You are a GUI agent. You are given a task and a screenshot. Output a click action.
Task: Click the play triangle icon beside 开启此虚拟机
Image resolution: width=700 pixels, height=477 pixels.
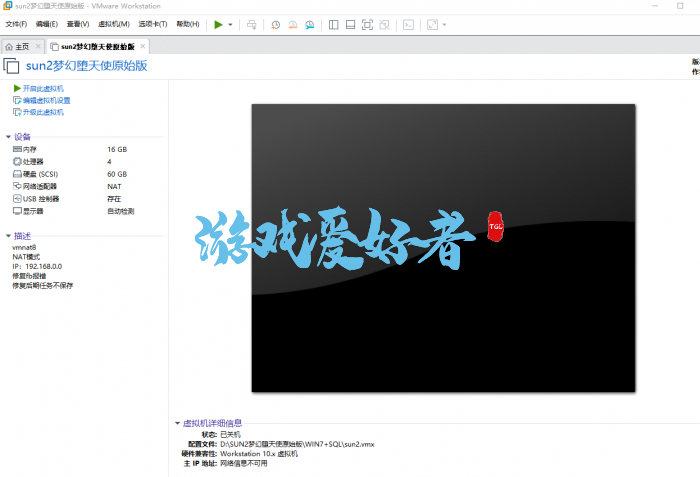click(17, 88)
